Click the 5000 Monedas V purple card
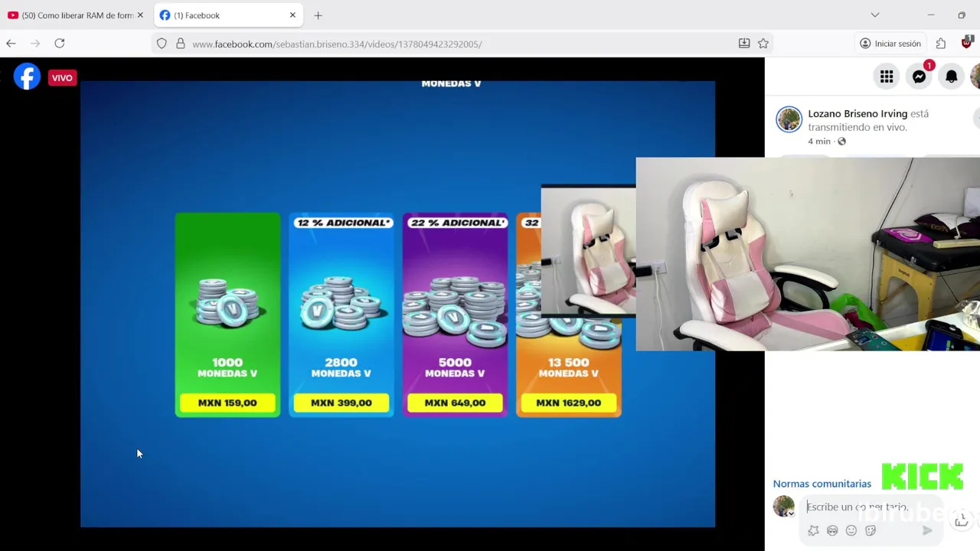This screenshot has width=980, height=551. [455, 315]
